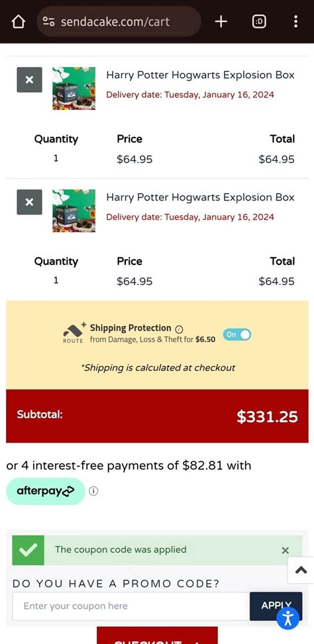Click the red Checkout button

pos(157,635)
